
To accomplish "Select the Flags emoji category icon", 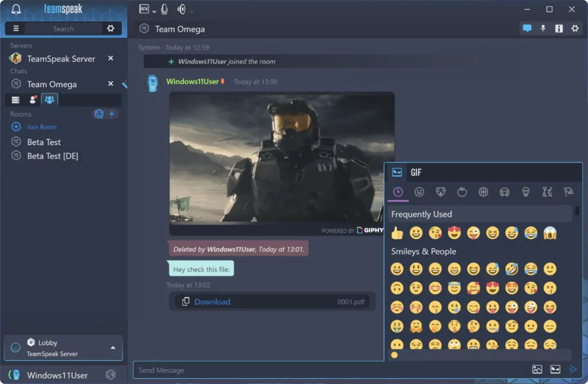I will pyautogui.click(x=568, y=192).
